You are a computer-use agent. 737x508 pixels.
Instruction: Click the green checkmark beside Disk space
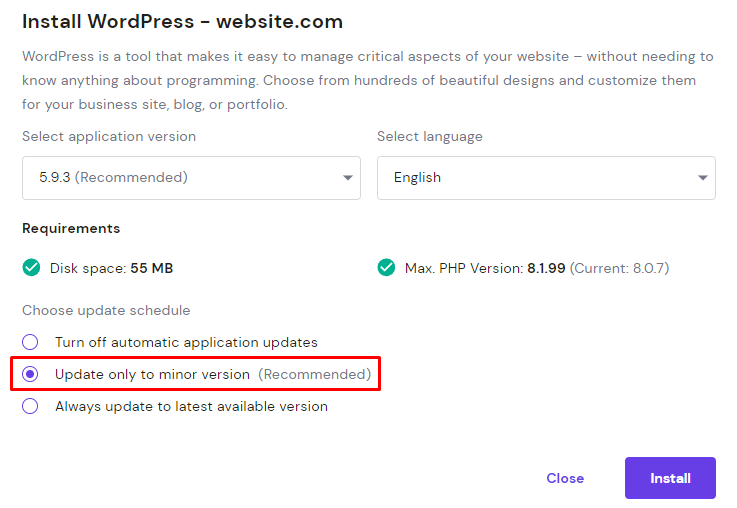pos(31,268)
